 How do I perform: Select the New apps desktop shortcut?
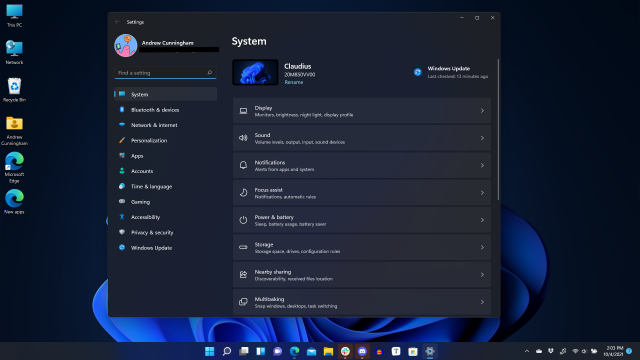point(14,202)
